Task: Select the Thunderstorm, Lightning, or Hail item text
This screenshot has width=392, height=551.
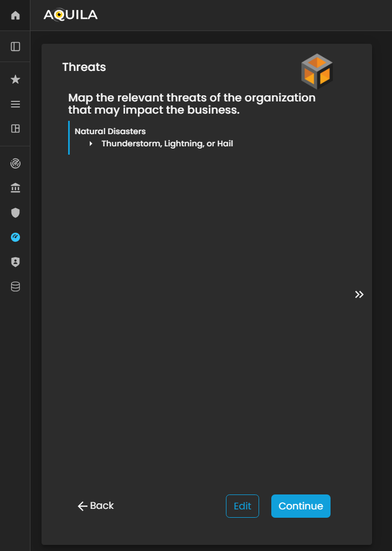Action: 167,144
